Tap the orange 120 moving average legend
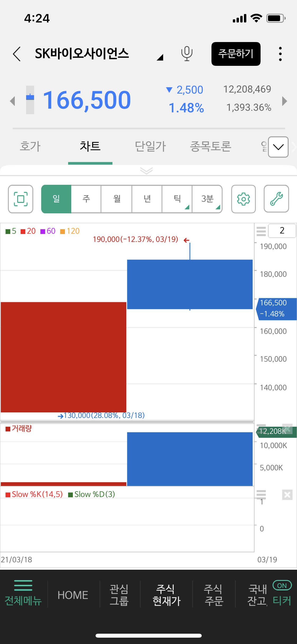Viewport: 297px width, 644px height. [x=70, y=231]
